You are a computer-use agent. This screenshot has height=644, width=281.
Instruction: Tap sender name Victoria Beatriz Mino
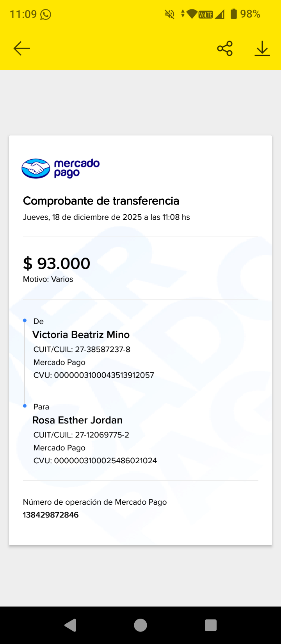click(x=81, y=334)
